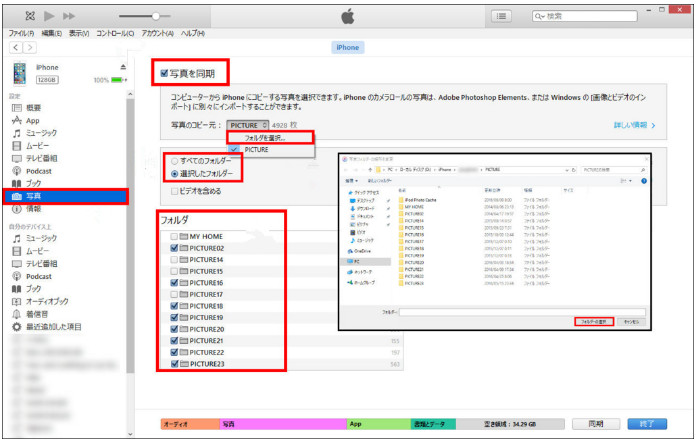Select iPod Photo Cache folder in dialog
Viewport: 697px width, 442px height.
pos(418,200)
